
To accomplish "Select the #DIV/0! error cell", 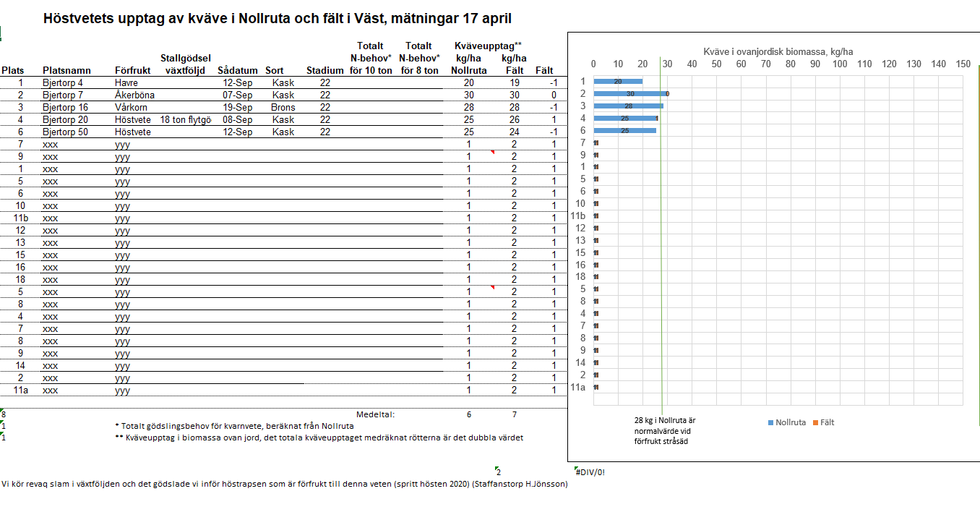I will (x=588, y=472).
